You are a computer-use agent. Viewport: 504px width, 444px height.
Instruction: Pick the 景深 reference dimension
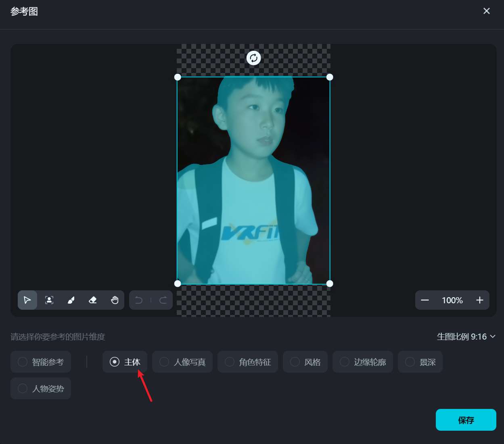[x=420, y=362]
